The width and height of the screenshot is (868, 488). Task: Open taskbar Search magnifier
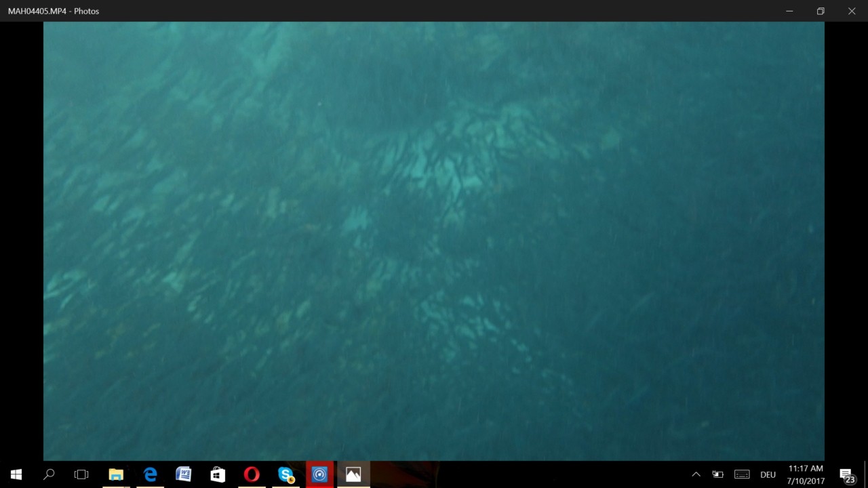(49, 474)
